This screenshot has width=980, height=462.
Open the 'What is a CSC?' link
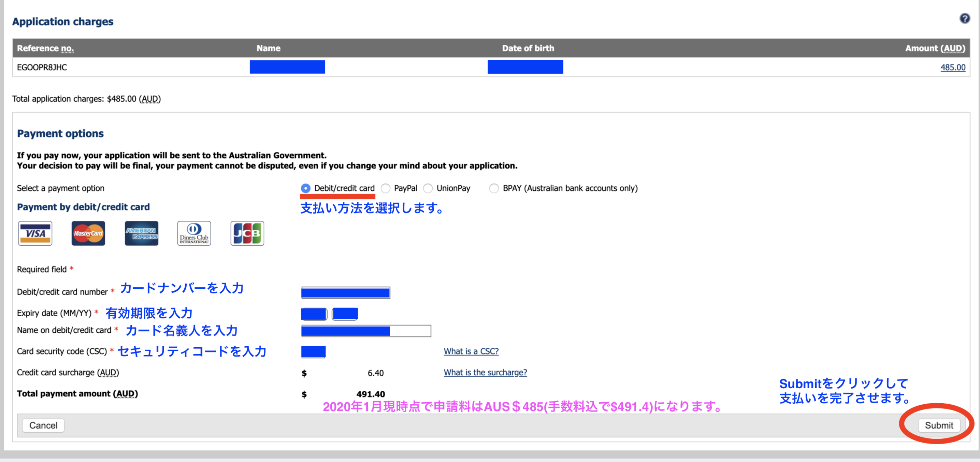point(471,351)
